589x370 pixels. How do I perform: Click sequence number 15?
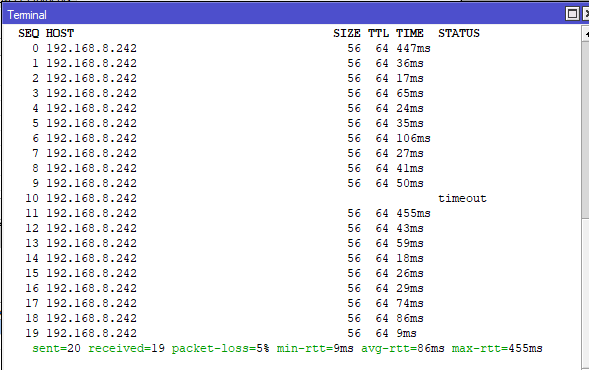[32, 273]
